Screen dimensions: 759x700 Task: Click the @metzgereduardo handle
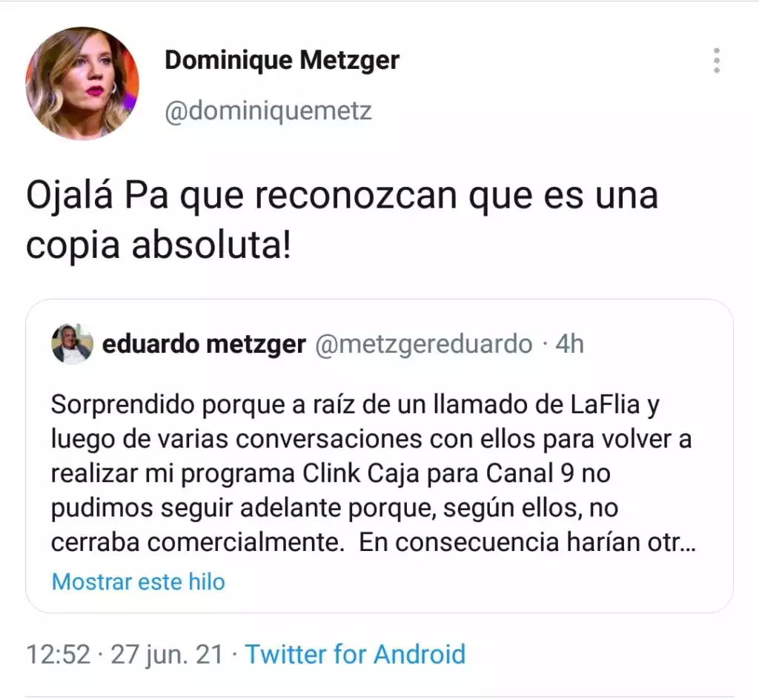click(423, 344)
